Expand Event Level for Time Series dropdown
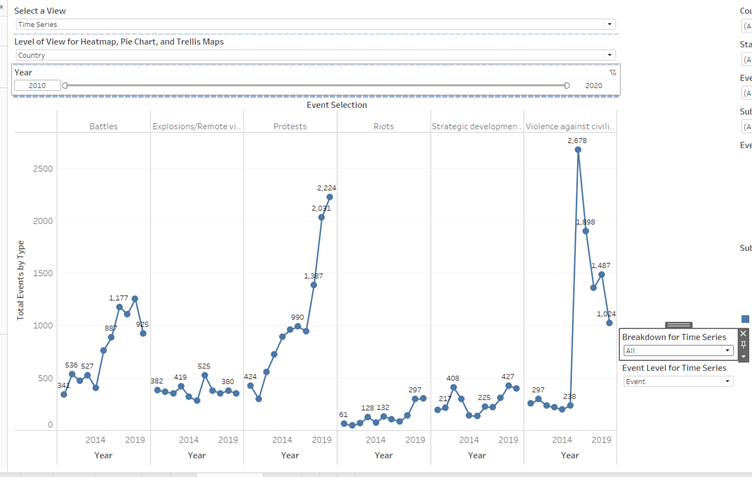 [728, 381]
